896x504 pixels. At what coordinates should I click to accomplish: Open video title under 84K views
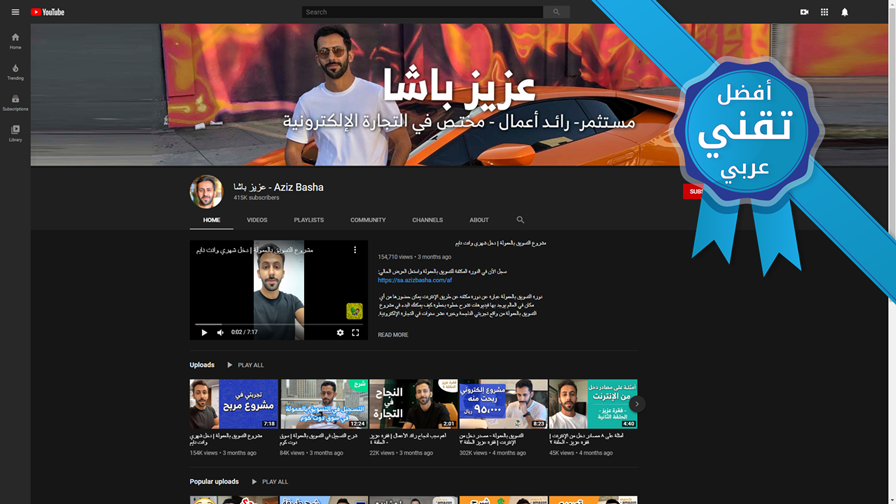point(318,439)
